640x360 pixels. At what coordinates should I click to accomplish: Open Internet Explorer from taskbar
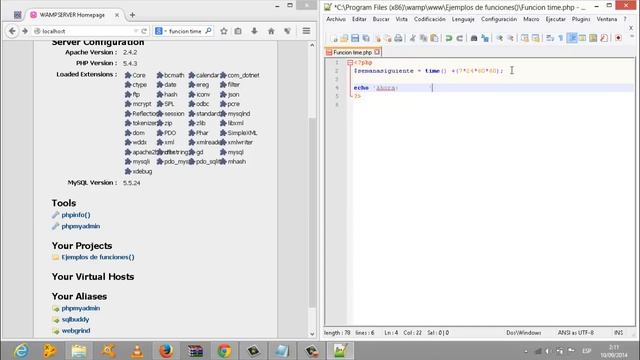click(21, 351)
